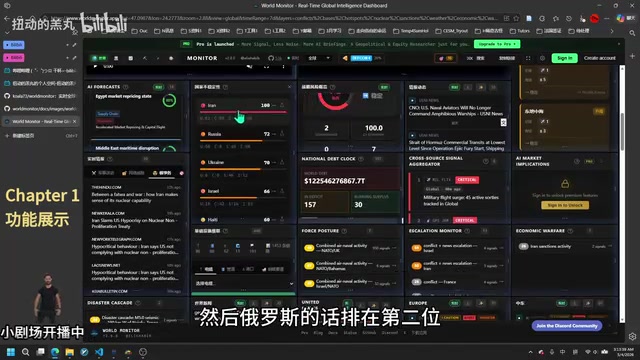Viewport: 640px width, 360px height.
Task: Open Visual Studio Code from taskbar
Action: pos(99,352)
